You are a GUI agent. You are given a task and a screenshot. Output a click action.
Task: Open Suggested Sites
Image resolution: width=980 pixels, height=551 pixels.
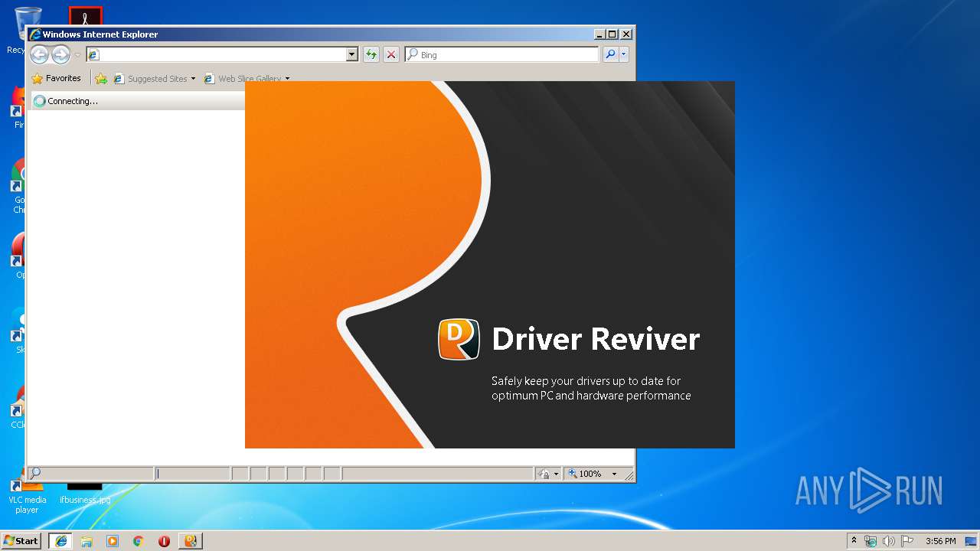click(154, 78)
